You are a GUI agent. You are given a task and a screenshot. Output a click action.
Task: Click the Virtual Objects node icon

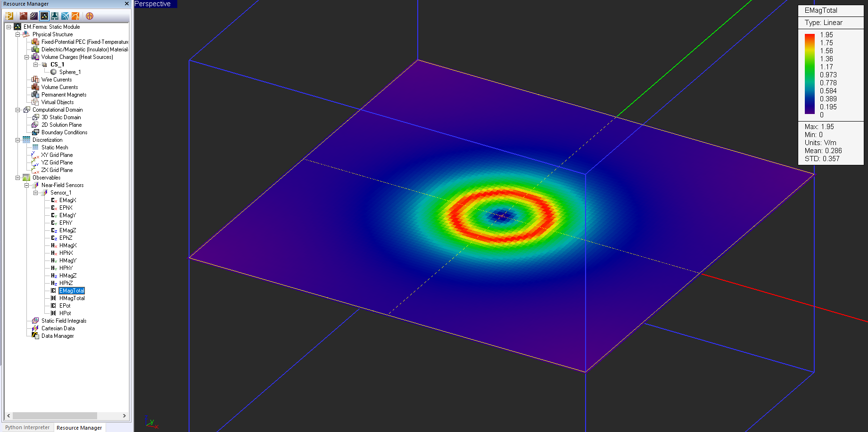point(35,102)
